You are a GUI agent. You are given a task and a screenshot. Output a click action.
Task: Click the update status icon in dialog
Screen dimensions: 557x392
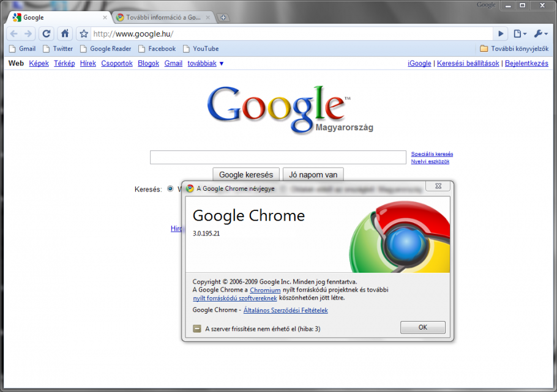point(197,329)
